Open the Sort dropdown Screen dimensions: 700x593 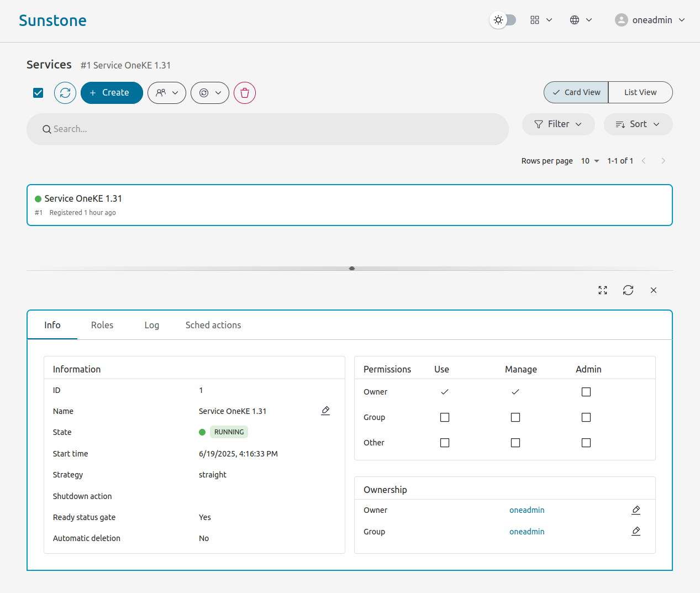point(638,124)
